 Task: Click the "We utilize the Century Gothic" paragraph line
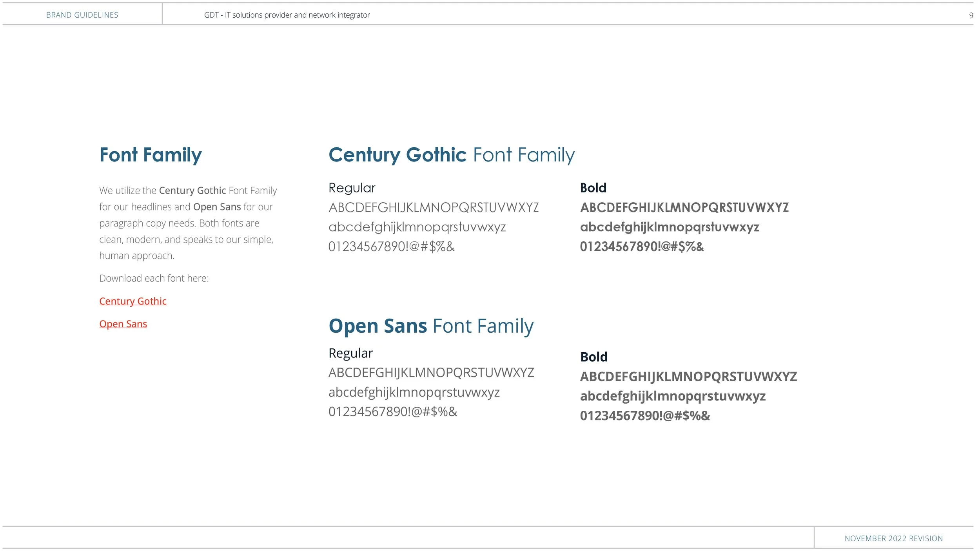(188, 191)
